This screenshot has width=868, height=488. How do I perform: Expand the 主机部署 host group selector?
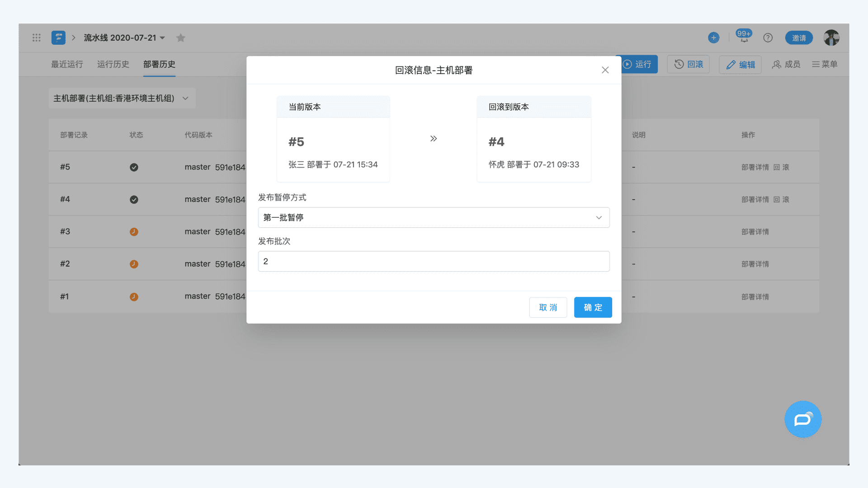click(122, 98)
